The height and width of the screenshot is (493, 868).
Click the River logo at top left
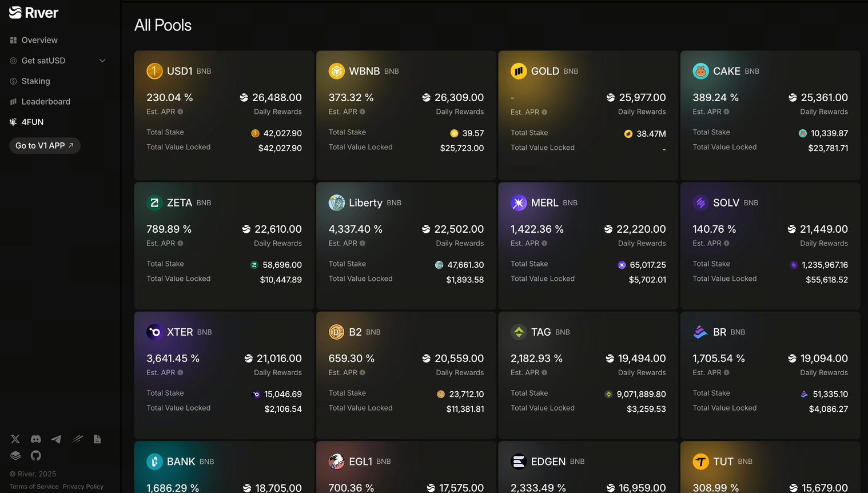pyautogui.click(x=34, y=13)
